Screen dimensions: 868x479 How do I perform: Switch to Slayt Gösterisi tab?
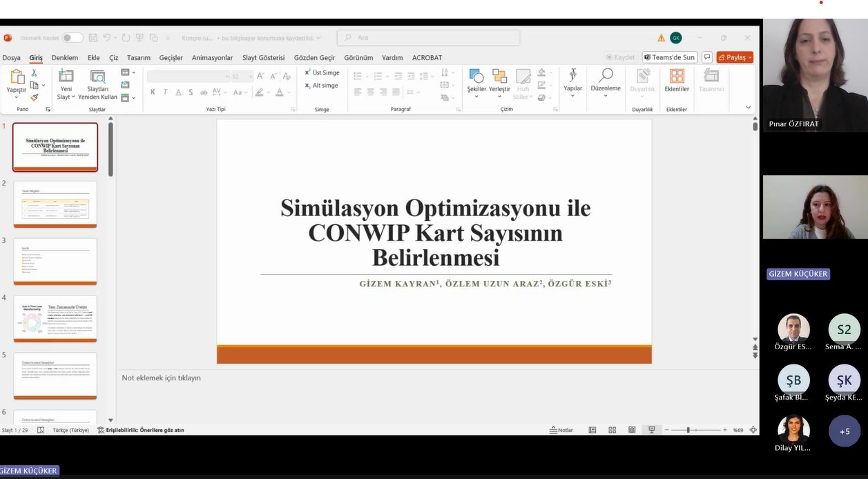[263, 58]
